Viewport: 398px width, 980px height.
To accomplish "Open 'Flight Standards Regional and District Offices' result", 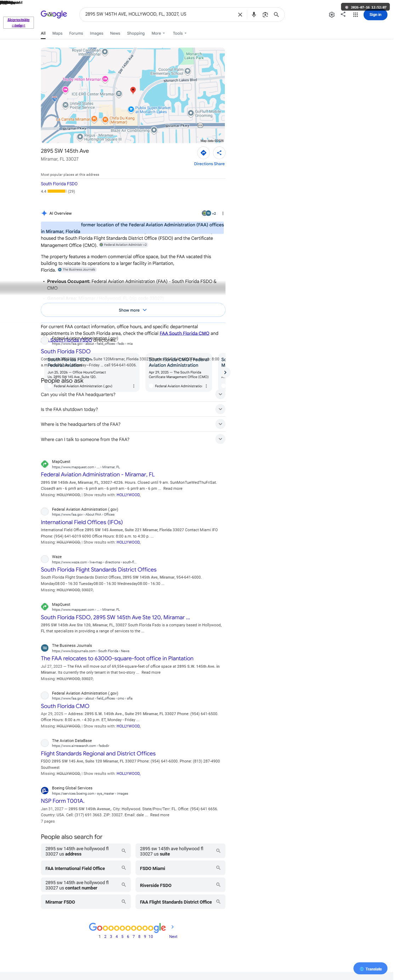I will 98,753.
